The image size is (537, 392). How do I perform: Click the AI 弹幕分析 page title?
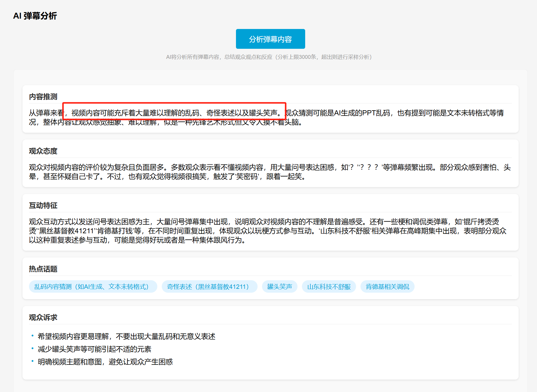pyautogui.click(x=35, y=16)
